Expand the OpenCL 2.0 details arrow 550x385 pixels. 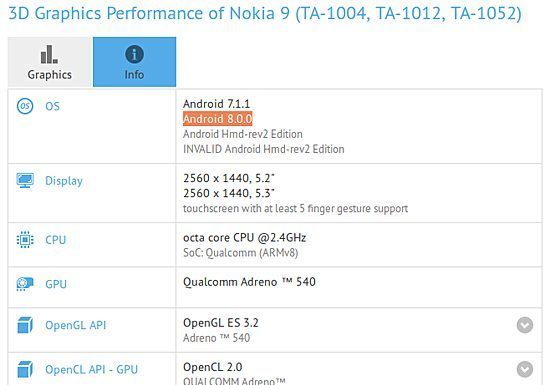pyautogui.click(x=525, y=369)
